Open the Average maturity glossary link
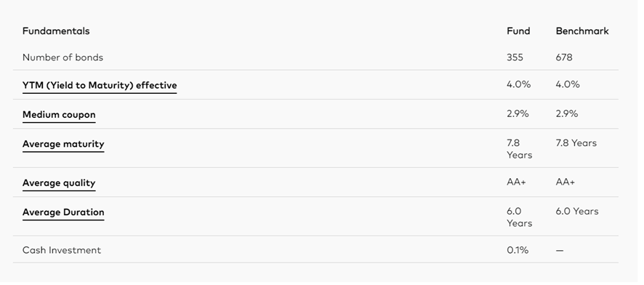The image size is (644, 285). click(x=63, y=144)
